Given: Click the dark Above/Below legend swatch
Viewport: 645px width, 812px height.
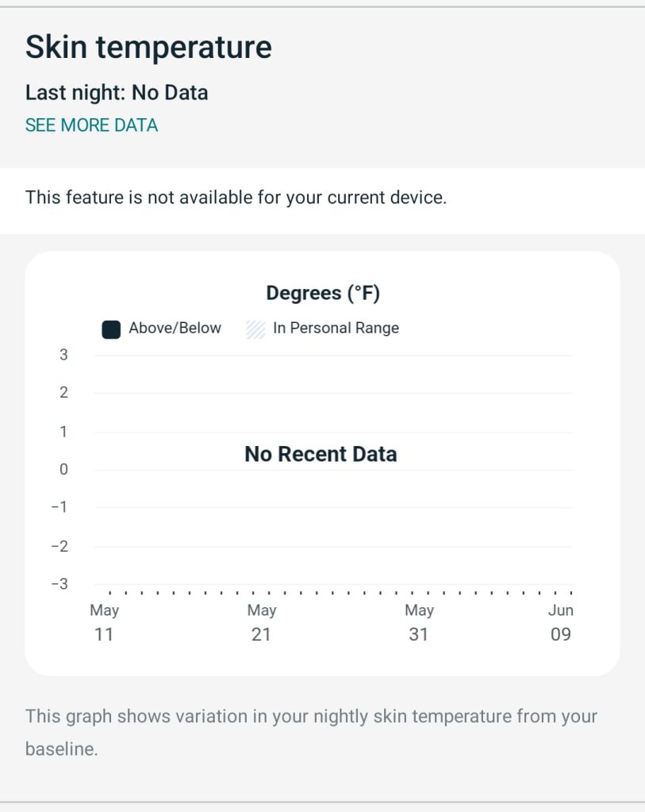Looking at the screenshot, I should [x=111, y=329].
